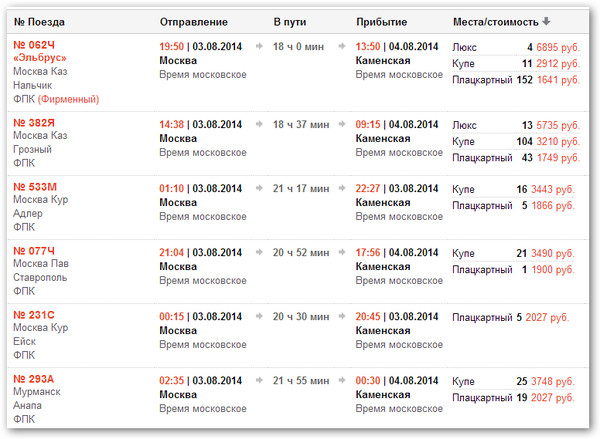Open train № 077Ч link
The height and width of the screenshot is (439, 600).
[35, 253]
